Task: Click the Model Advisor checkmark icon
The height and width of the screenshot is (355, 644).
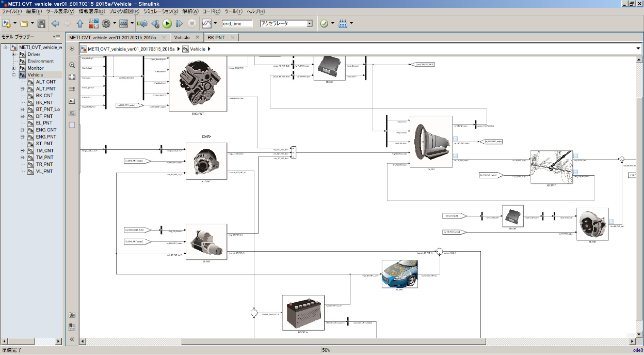Action: 324,23
